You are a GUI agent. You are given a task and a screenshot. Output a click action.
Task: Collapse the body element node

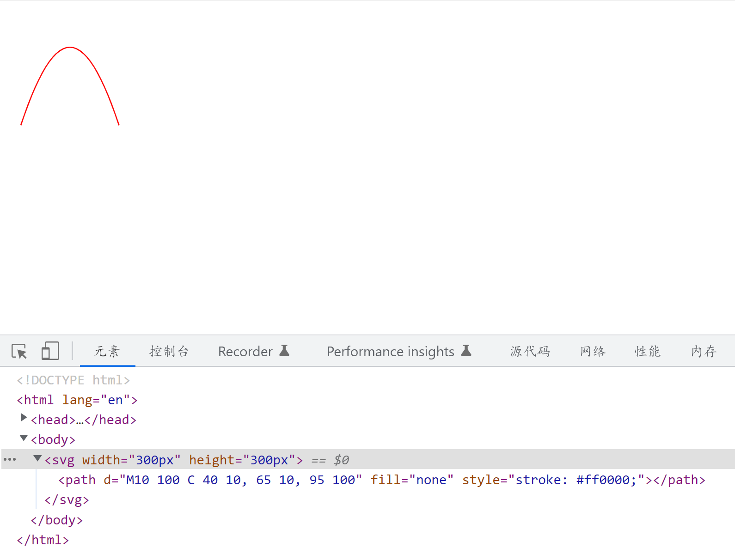24,437
